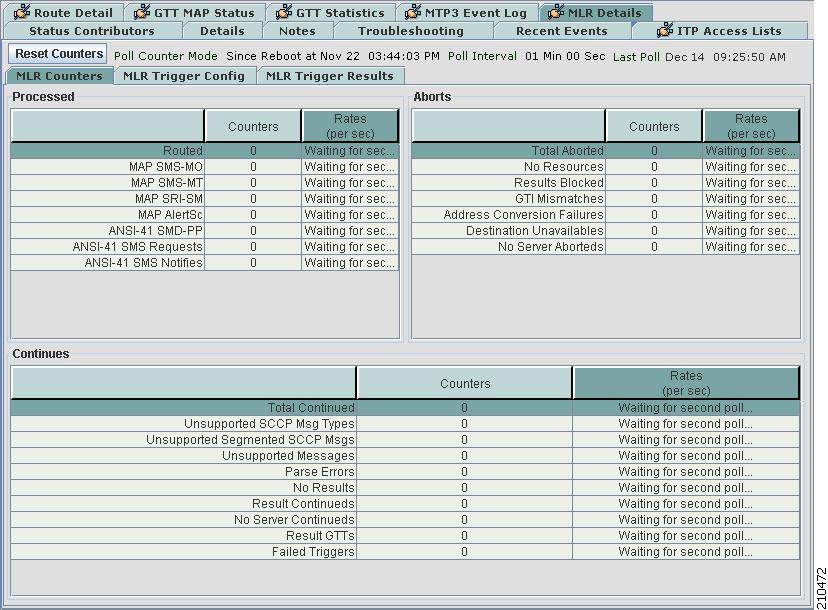Select the Address Conversion Failures row
This screenshot has height=610, width=828.
pyautogui.click(x=606, y=215)
